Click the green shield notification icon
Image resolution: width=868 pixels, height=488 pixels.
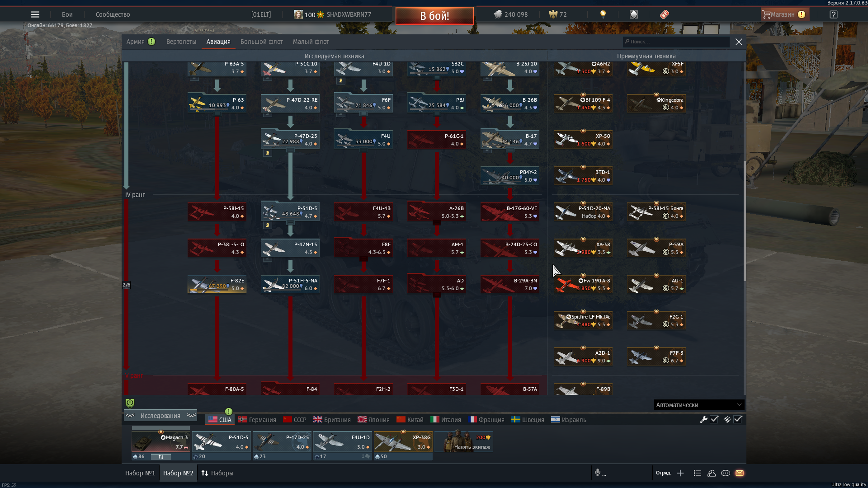[x=130, y=403]
